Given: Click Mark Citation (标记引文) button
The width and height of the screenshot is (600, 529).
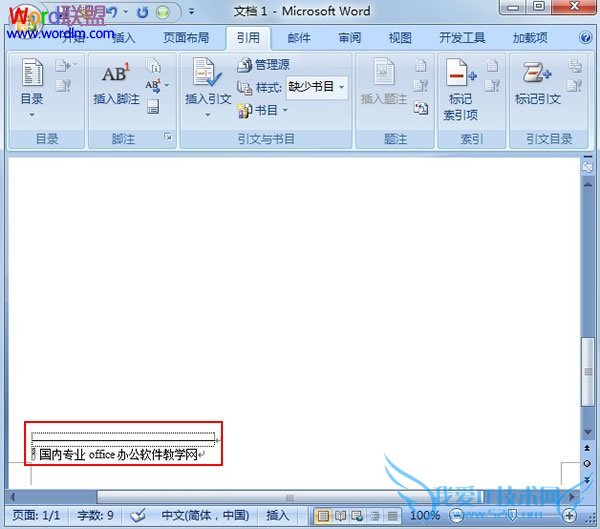Looking at the screenshot, I should pyautogui.click(x=538, y=82).
